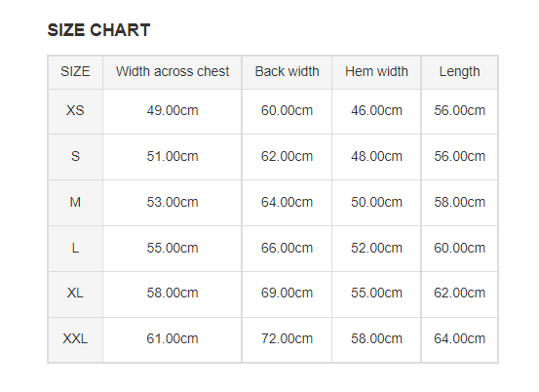Click the Hem width column header
This screenshot has width=539, height=392.
pos(376,72)
